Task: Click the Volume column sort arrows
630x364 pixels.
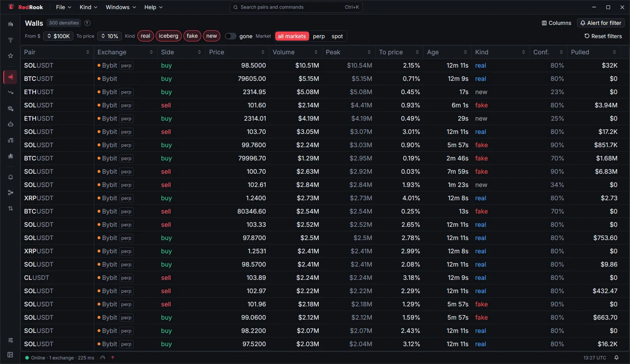Action: (x=316, y=52)
